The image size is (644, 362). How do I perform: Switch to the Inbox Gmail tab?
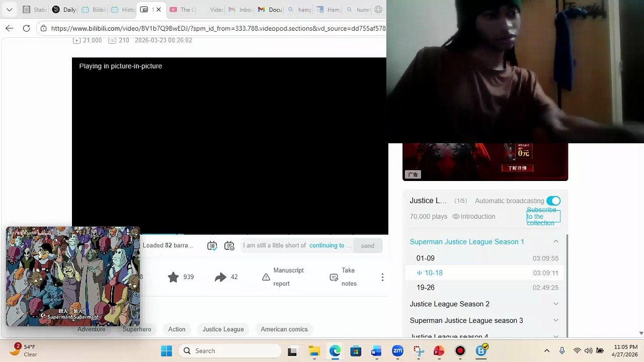(240, 10)
